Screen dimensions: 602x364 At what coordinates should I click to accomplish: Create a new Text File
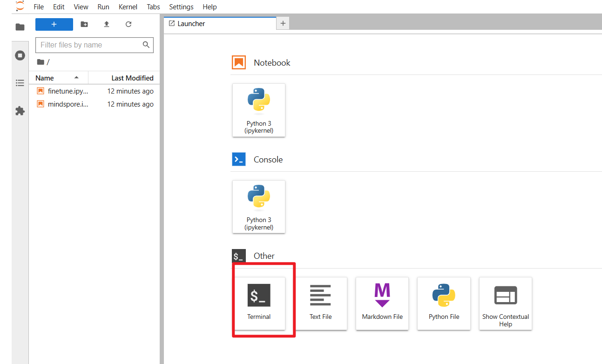click(x=321, y=303)
